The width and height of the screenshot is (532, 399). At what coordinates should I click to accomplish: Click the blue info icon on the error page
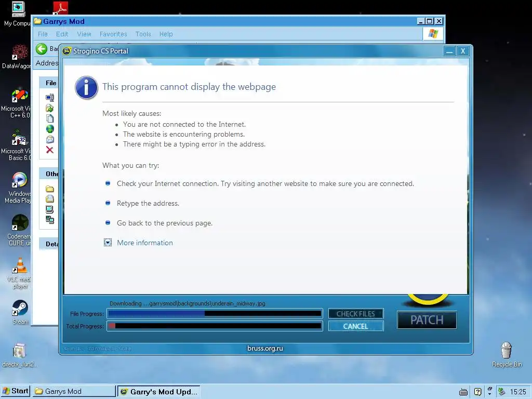click(86, 87)
